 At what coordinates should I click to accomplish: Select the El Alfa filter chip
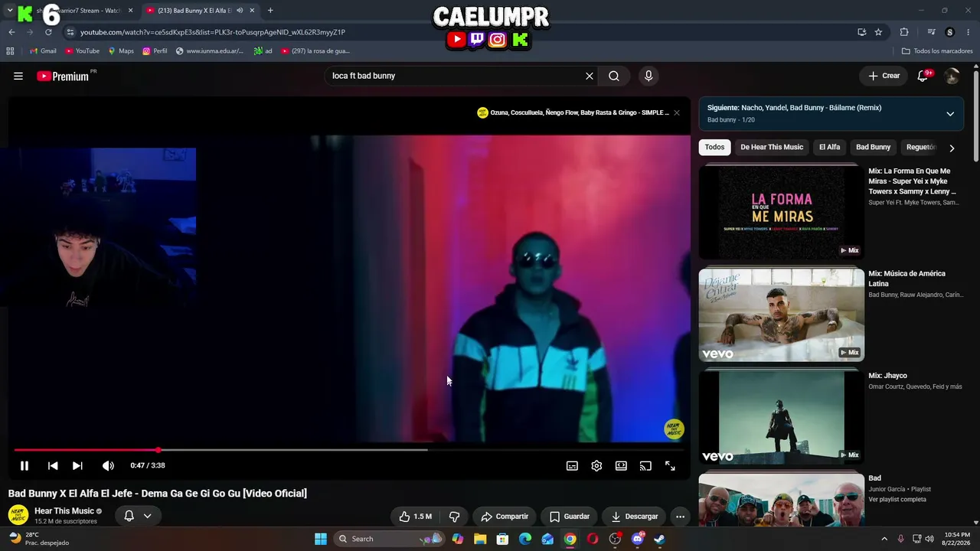pyautogui.click(x=829, y=147)
